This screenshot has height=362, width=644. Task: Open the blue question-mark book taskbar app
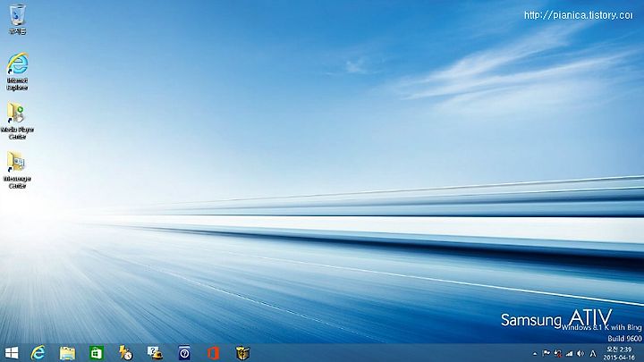(184, 353)
